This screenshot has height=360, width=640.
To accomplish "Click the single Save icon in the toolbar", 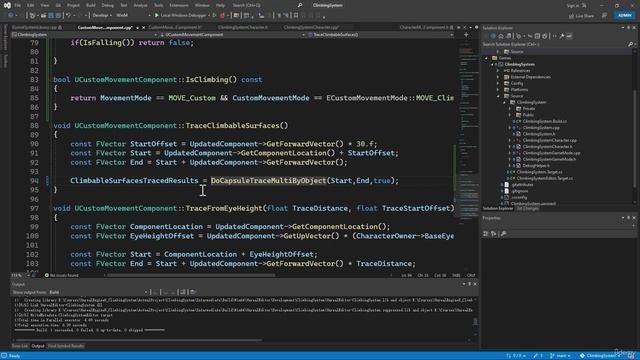I will [51, 16].
